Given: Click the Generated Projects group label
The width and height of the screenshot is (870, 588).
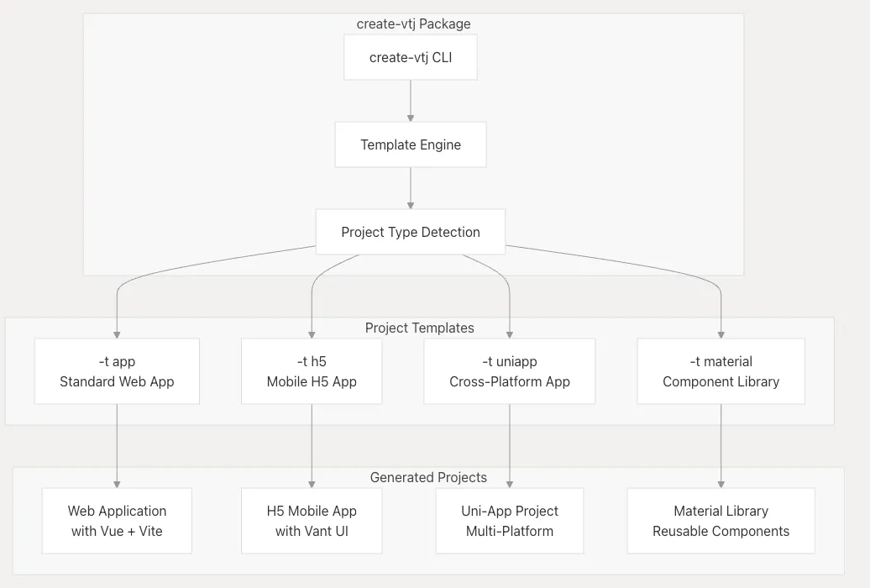Looking at the screenshot, I should point(428,477).
